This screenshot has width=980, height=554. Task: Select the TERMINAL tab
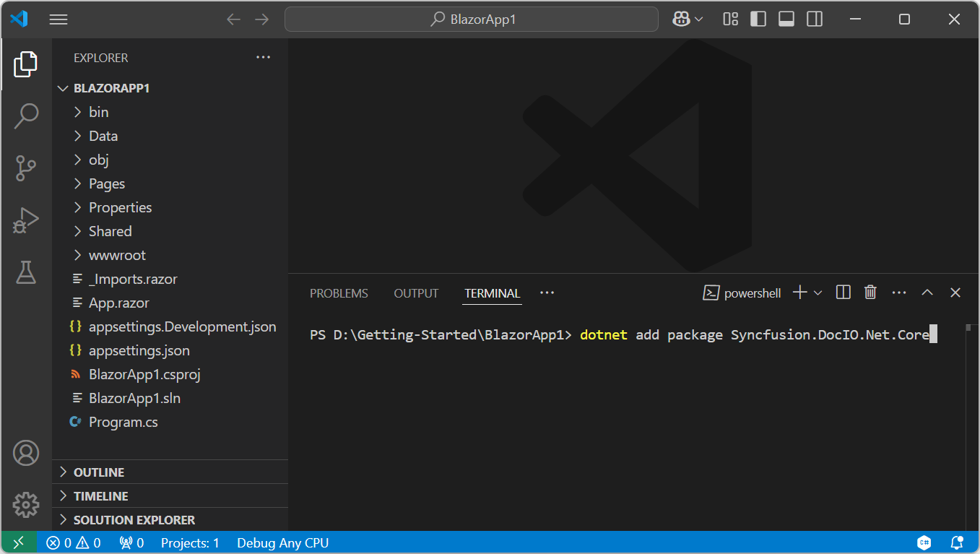[493, 293]
